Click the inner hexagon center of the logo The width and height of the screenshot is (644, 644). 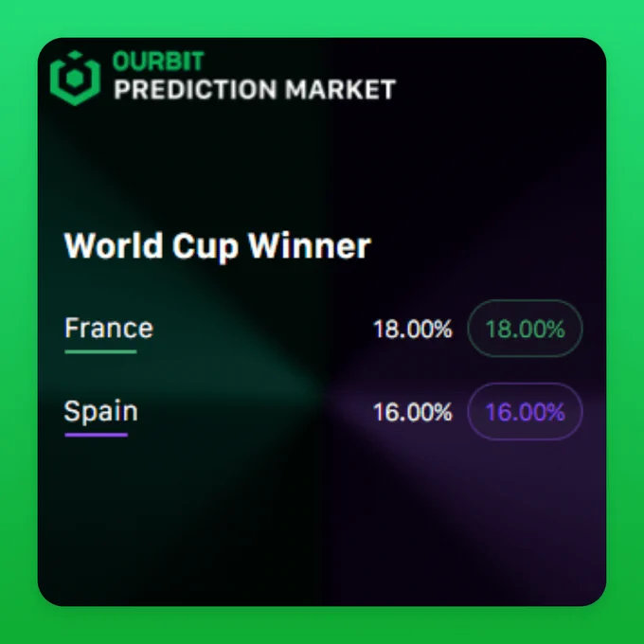75,79
